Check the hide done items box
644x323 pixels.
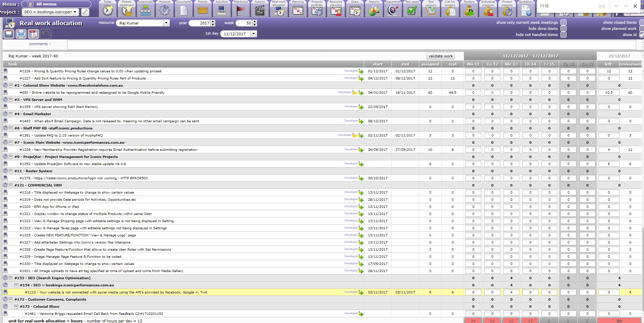(x=563, y=29)
